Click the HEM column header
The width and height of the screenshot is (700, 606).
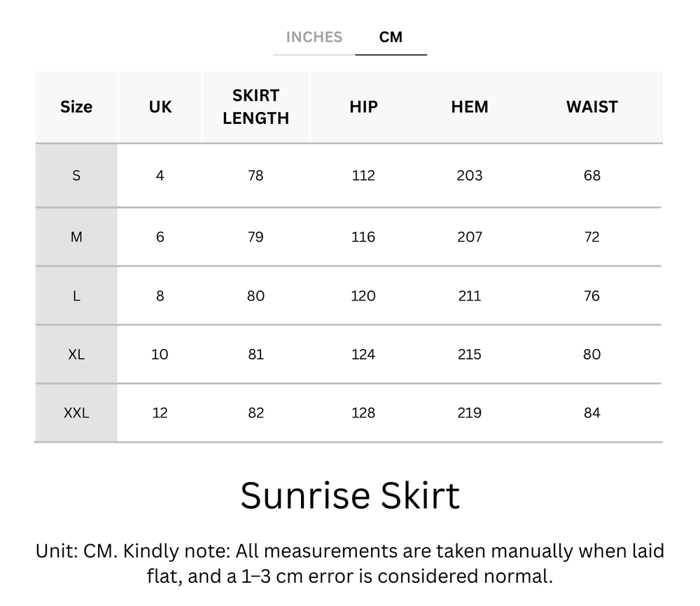pos(469,106)
